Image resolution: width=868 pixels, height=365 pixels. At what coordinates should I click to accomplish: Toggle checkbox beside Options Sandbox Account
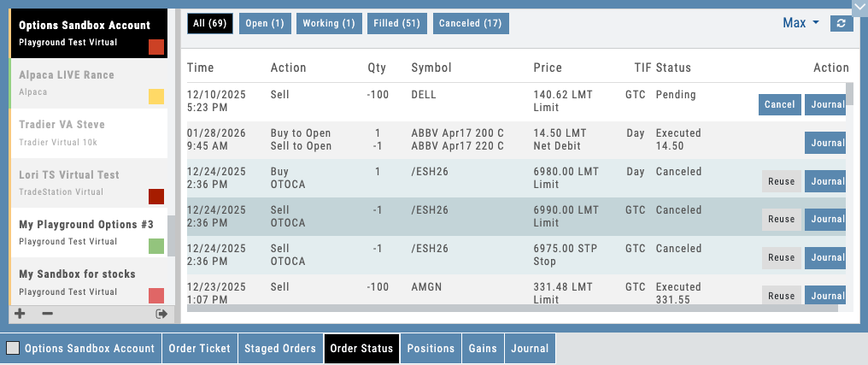pyautogui.click(x=13, y=349)
